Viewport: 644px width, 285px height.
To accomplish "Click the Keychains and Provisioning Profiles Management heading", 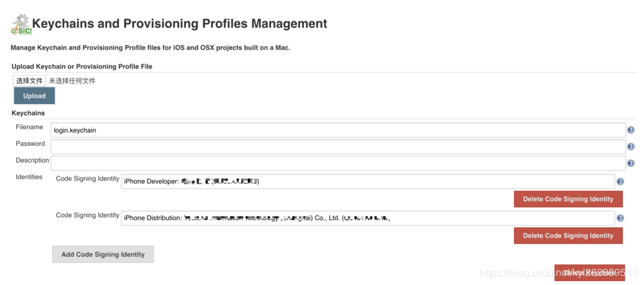I will 180,23.
